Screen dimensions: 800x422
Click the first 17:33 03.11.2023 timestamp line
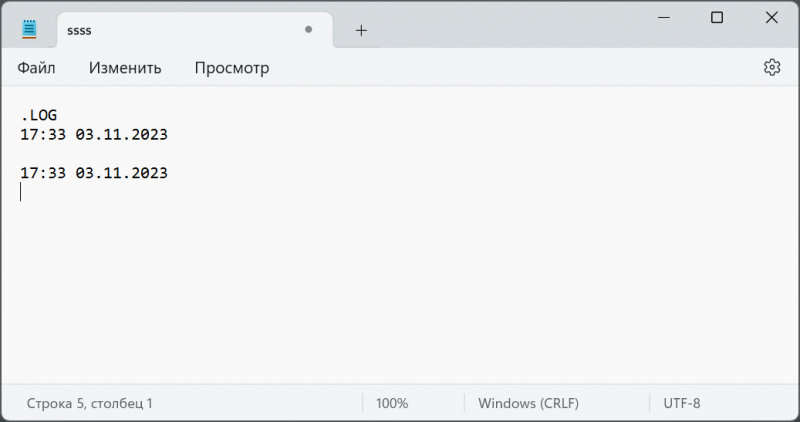tap(94, 134)
